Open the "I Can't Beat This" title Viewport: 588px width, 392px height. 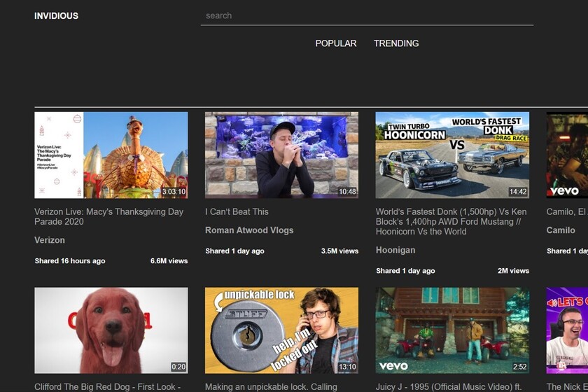[237, 211]
